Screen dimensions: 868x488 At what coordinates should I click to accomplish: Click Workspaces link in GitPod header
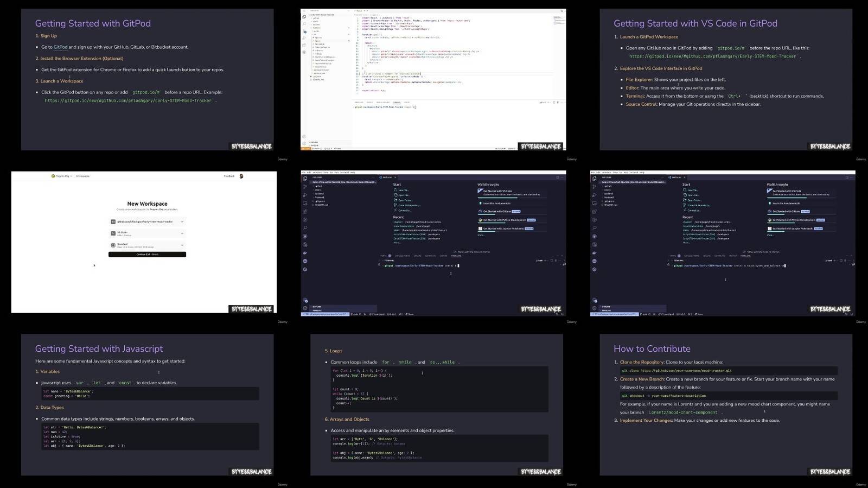click(82, 176)
